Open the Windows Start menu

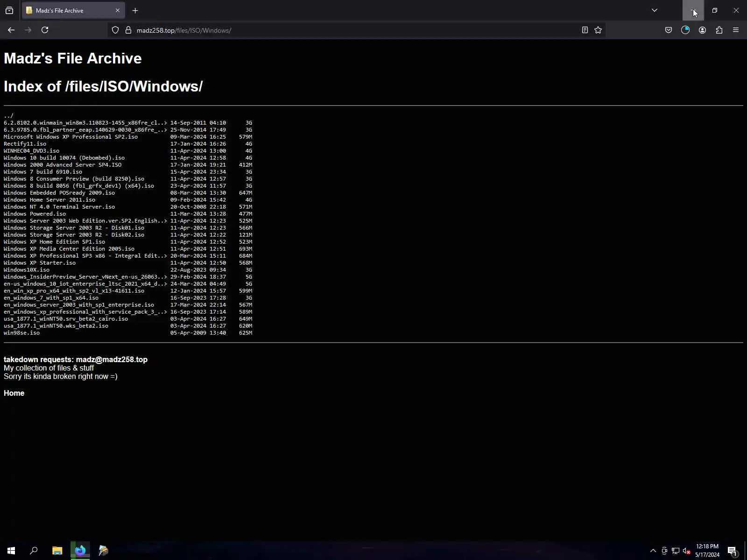[11, 551]
